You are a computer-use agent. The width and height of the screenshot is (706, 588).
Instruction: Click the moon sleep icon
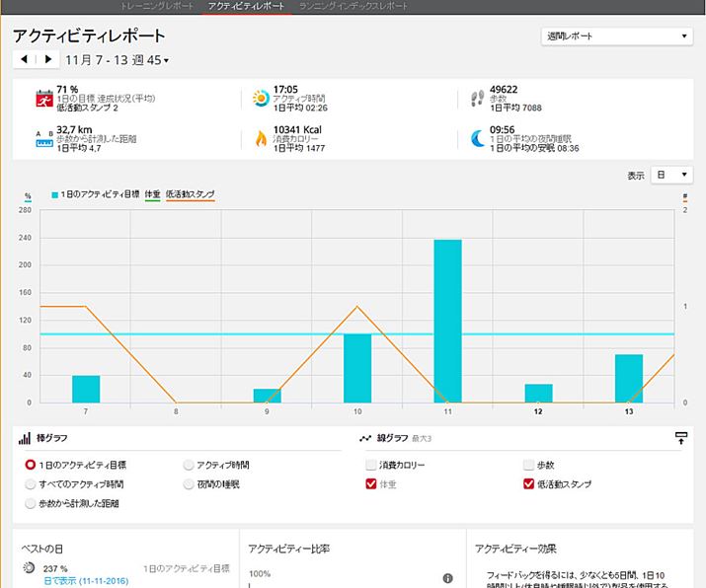pos(478,137)
